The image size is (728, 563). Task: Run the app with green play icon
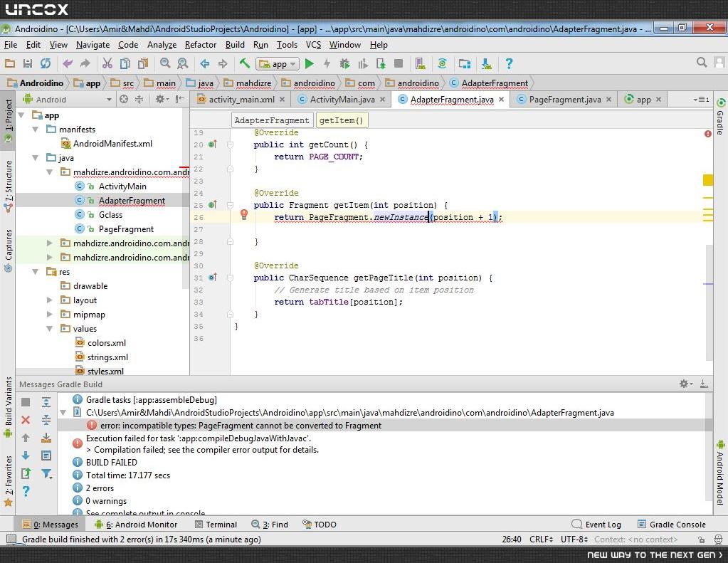click(x=310, y=63)
